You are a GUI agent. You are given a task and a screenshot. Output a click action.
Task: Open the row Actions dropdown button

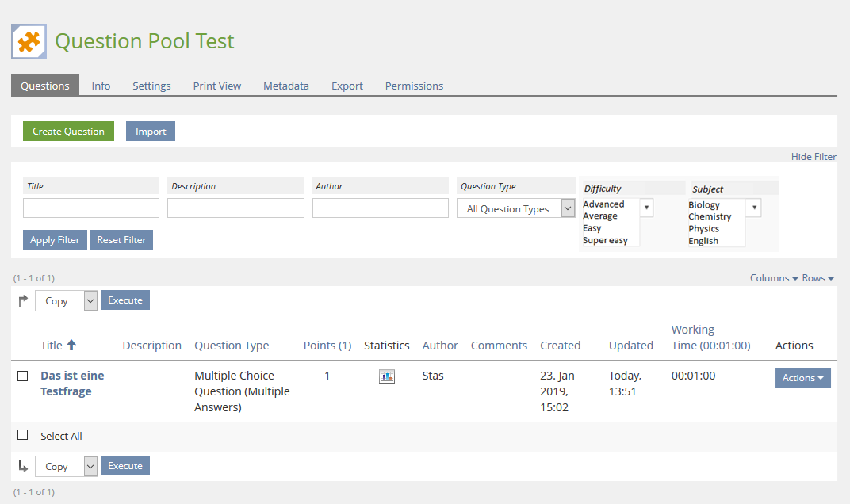point(802,378)
